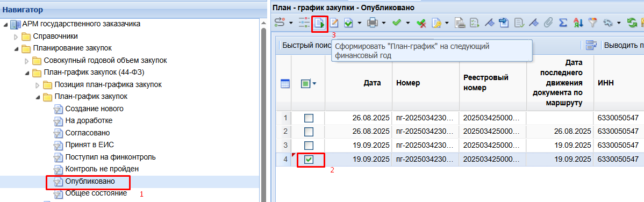Click the Navigator panel vertical scrollbar

(264, 115)
